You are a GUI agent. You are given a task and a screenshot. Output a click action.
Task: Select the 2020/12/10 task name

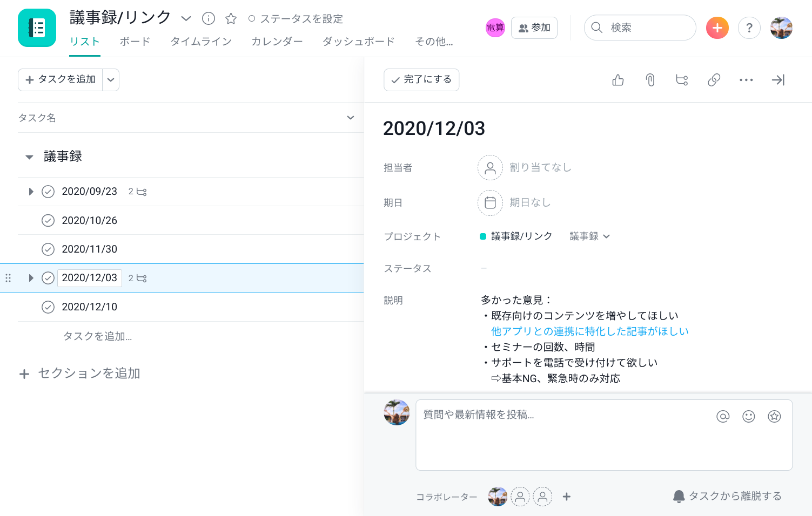[90, 307]
